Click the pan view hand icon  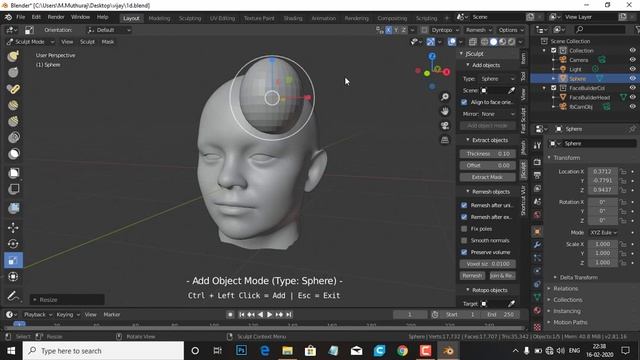445,111
